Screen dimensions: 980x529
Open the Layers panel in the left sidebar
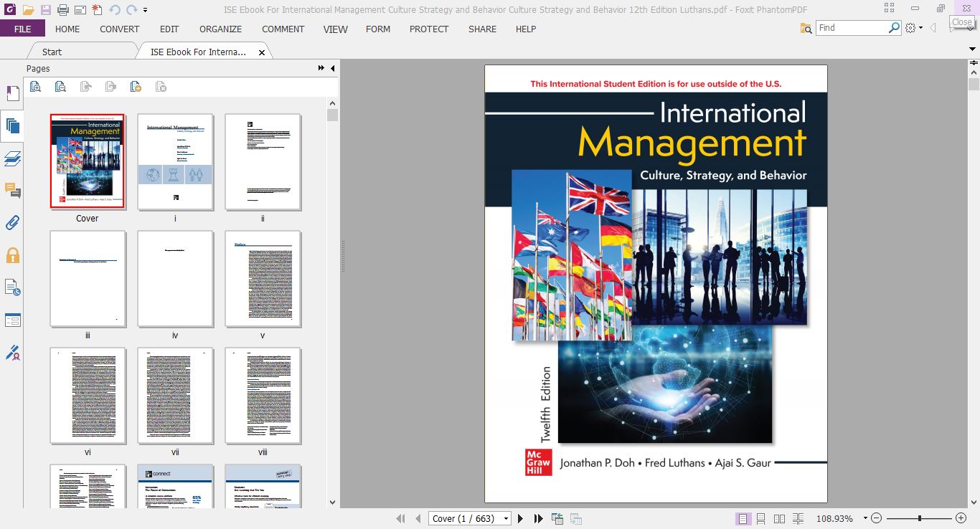[x=12, y=158]
